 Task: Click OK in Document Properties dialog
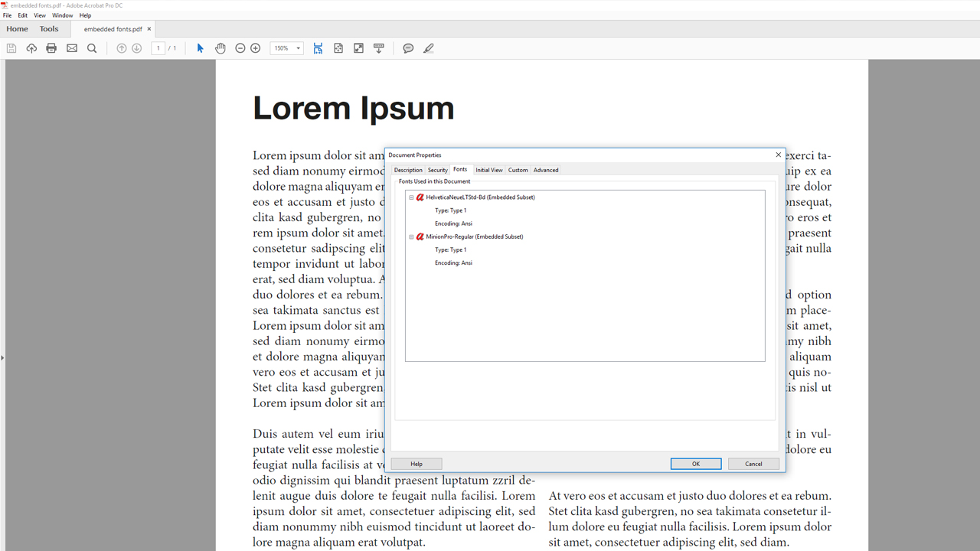[x=695, y=464]
